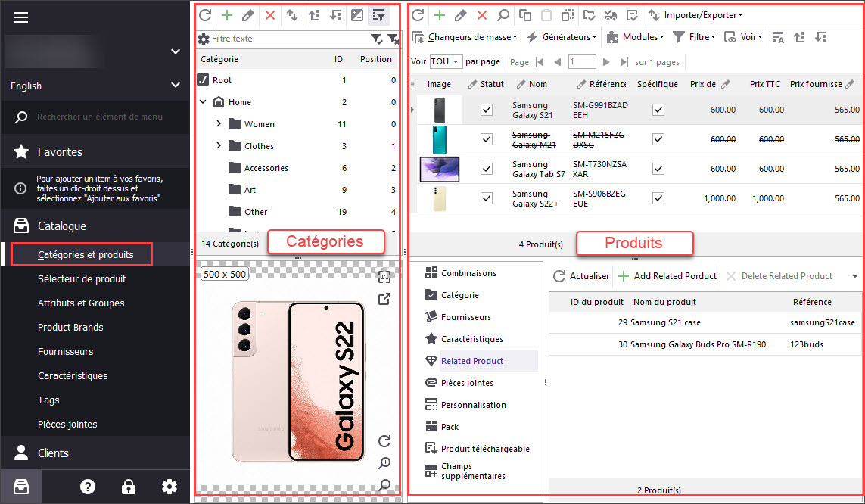Screen dimensions: 865x504
Task: Open Attributs et Groupes menu item
Action: 81,303
